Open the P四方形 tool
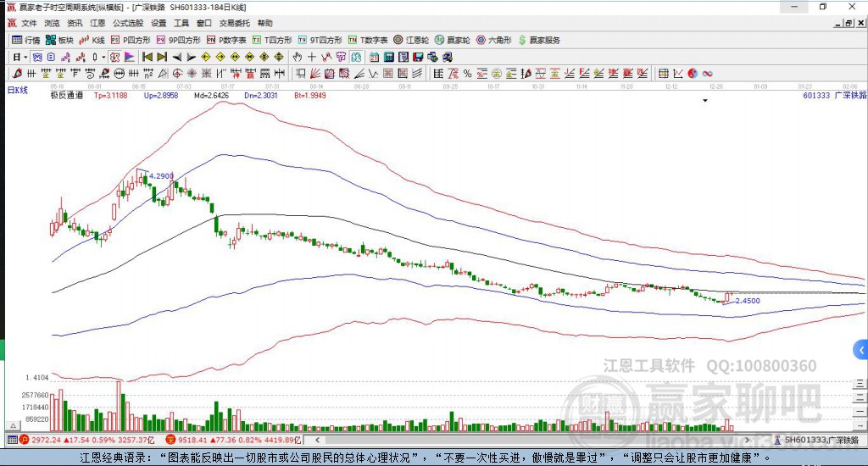This screenshot has height=466, width=868. (131, 40)
